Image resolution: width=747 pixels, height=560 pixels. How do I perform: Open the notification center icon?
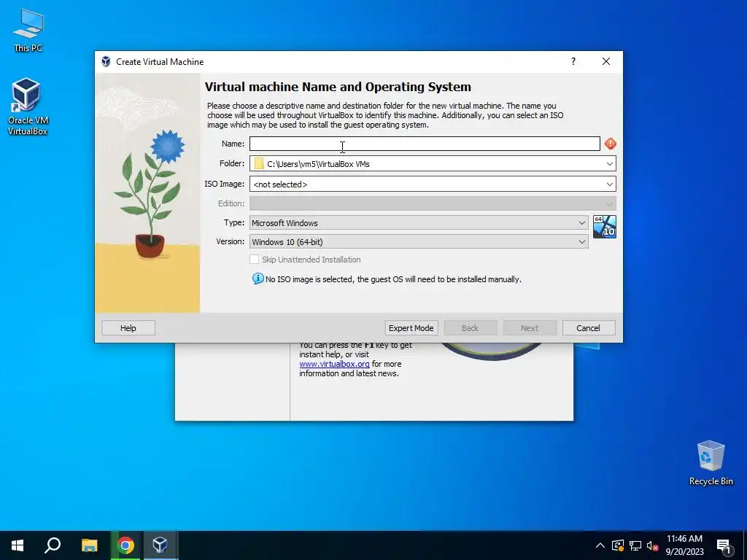pyautogui.click(x=724, y=546)
